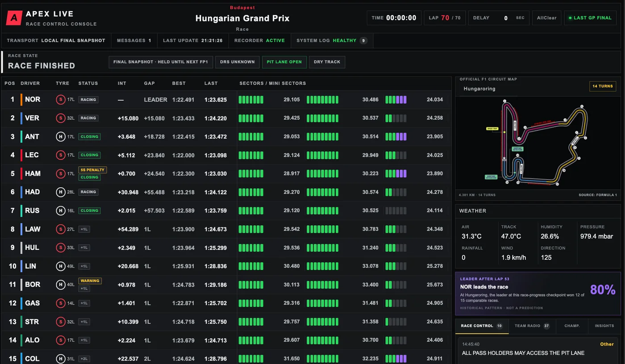Click the GAP column header
Viewport: 625px width, 364px height.
click(x=149, y=83)
